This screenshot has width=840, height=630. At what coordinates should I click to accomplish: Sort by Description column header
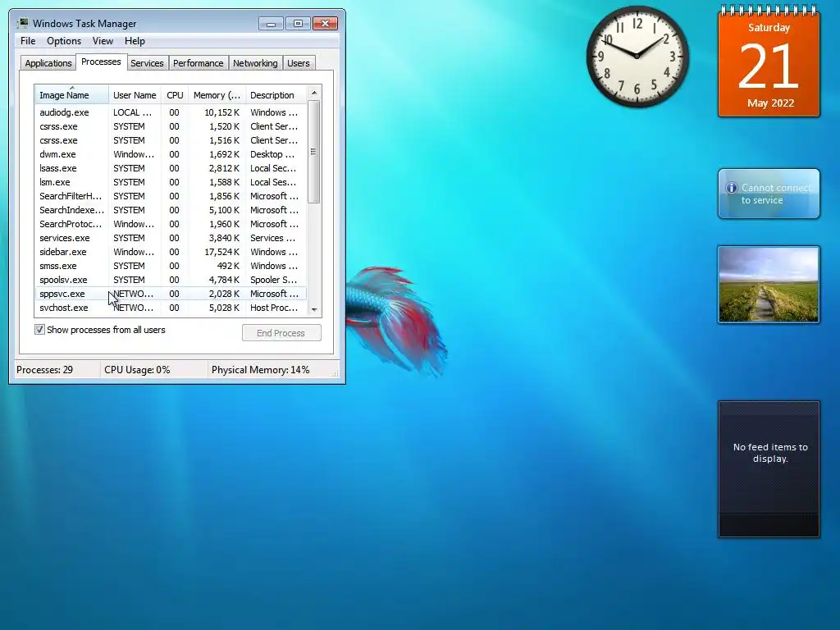tap(276, 95)
